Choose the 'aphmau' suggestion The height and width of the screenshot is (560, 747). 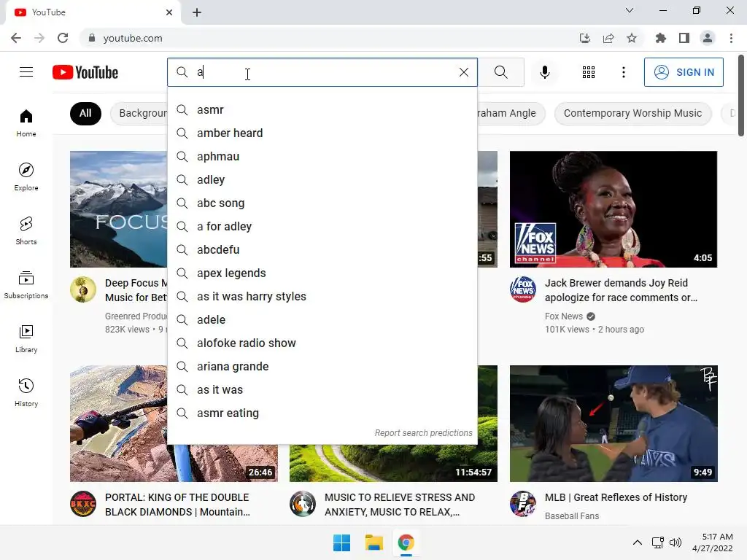pos(322,156)
